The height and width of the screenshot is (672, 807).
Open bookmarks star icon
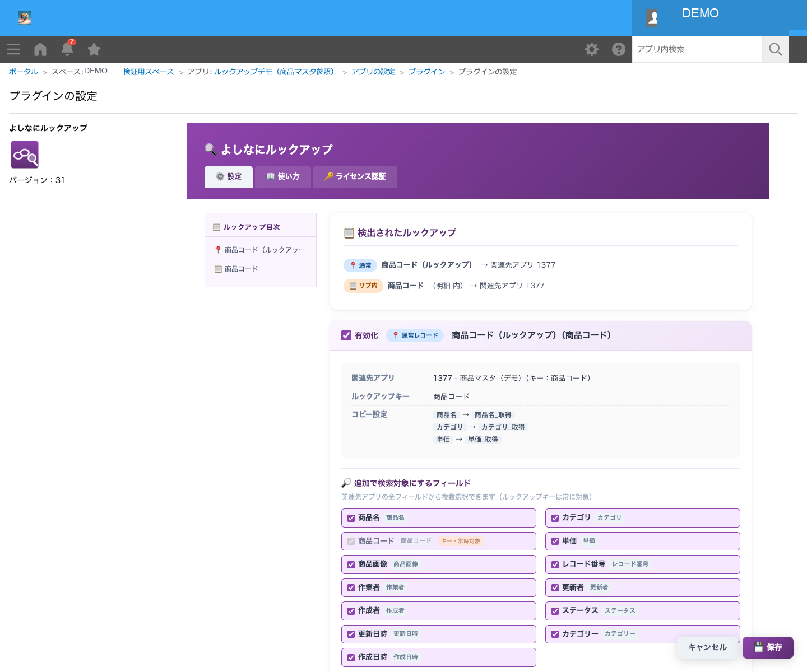pyautogui.click(x=94, y=49)
